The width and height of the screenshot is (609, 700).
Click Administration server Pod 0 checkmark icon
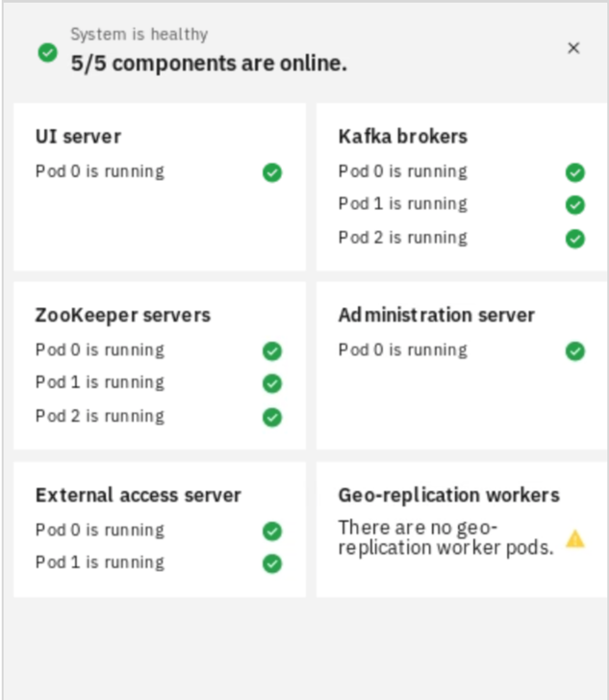[575, 351]
